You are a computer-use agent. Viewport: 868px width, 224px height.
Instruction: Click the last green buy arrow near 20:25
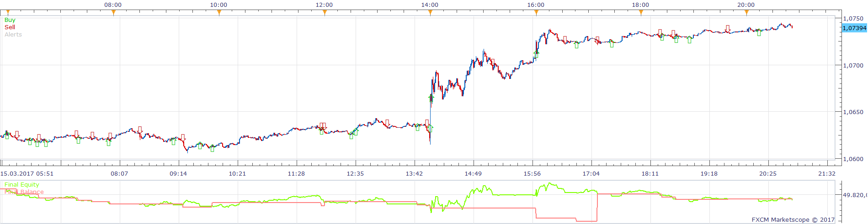[x=759, y=33]
